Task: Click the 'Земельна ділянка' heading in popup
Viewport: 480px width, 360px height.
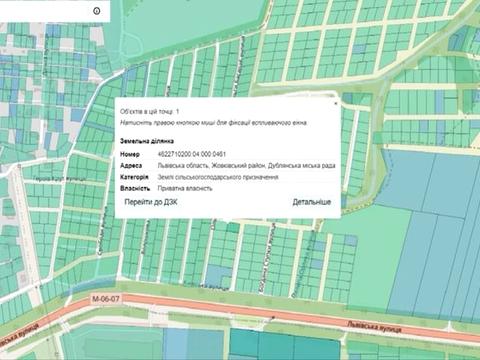Action: [147, 141]
